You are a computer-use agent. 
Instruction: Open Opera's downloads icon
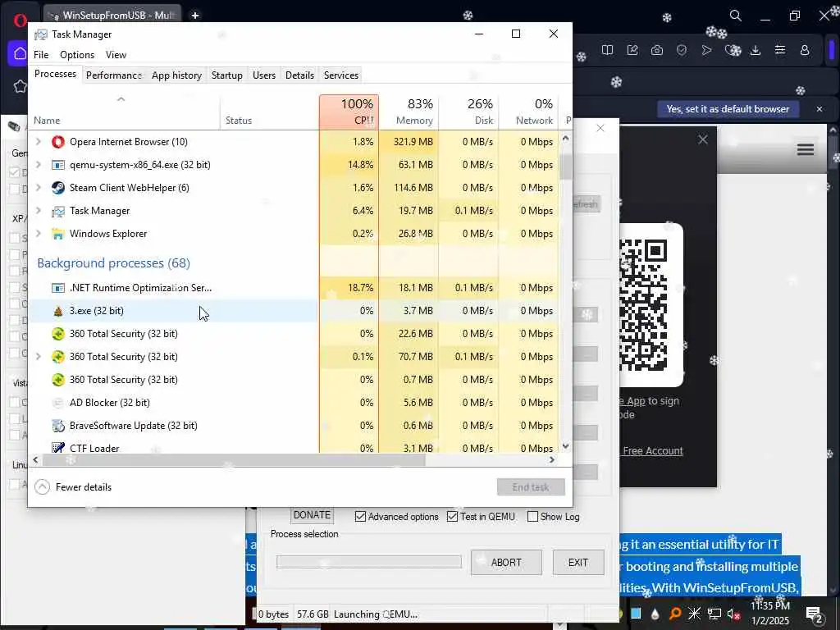tap(756, 50)
